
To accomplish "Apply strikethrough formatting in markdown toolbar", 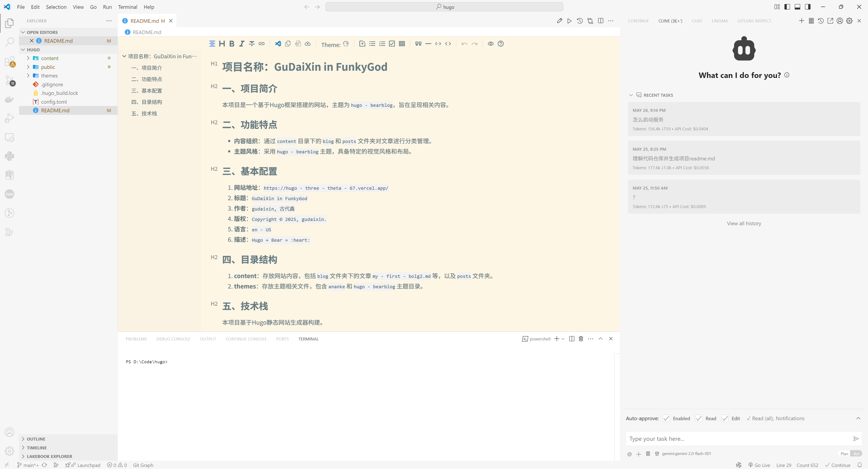I will coord(252,44).
